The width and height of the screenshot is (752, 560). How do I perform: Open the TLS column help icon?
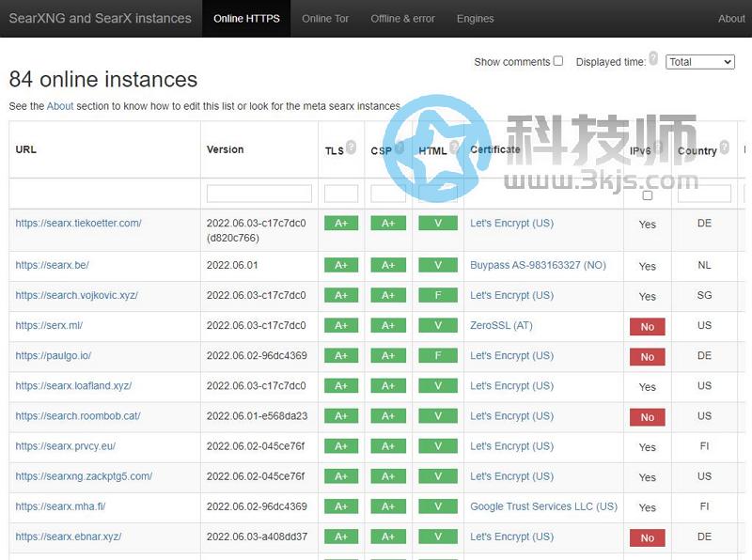tap(351, 148)
